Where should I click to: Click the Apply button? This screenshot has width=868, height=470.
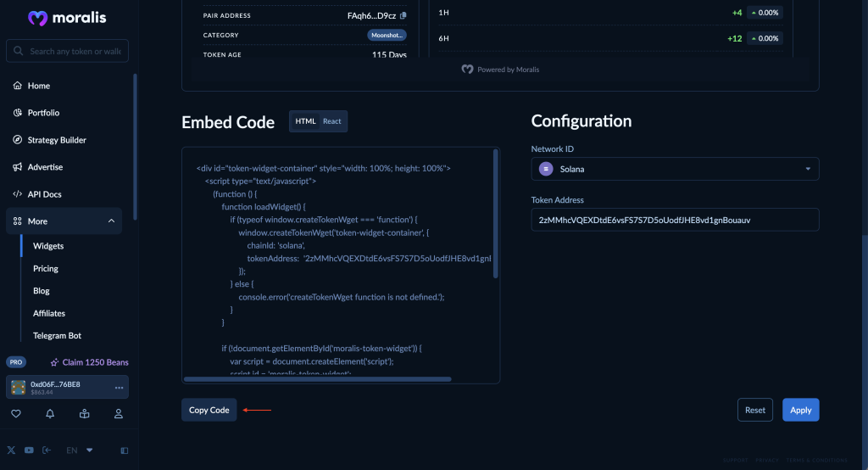[800, 410]
